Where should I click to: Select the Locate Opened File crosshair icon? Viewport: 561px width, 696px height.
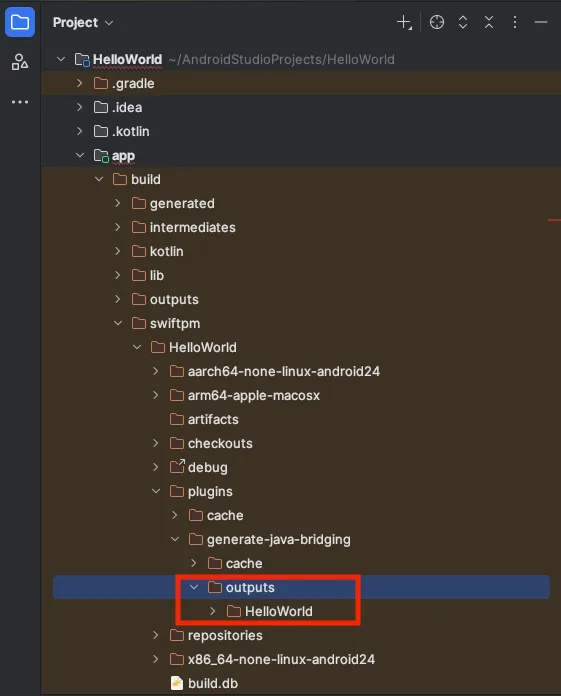[437, 22]
